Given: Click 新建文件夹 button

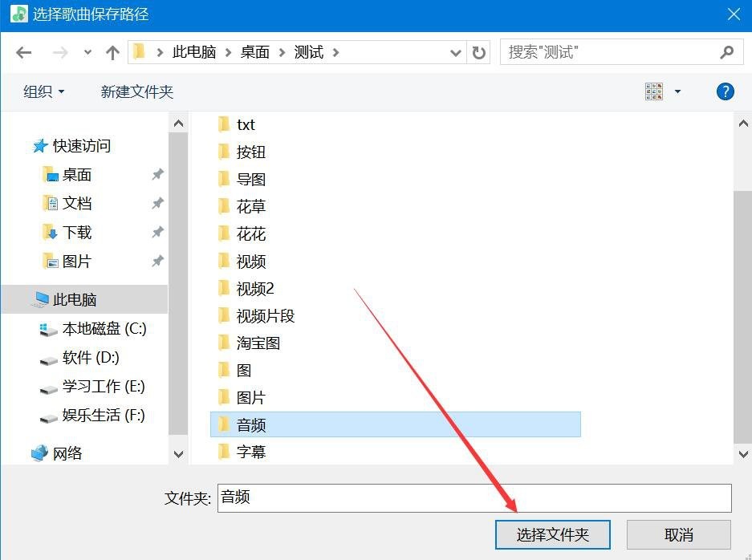Looking at the screenshot, I should pos(136,91).
